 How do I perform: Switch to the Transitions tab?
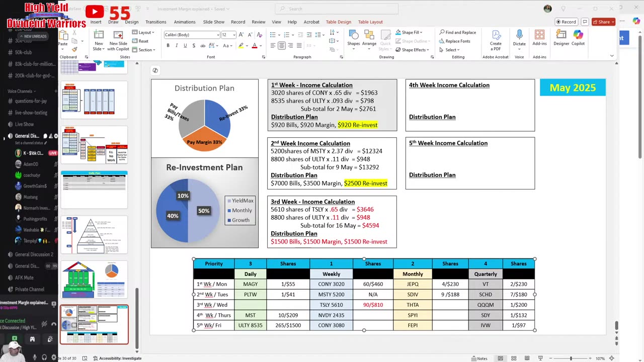(x=156, y=22)
